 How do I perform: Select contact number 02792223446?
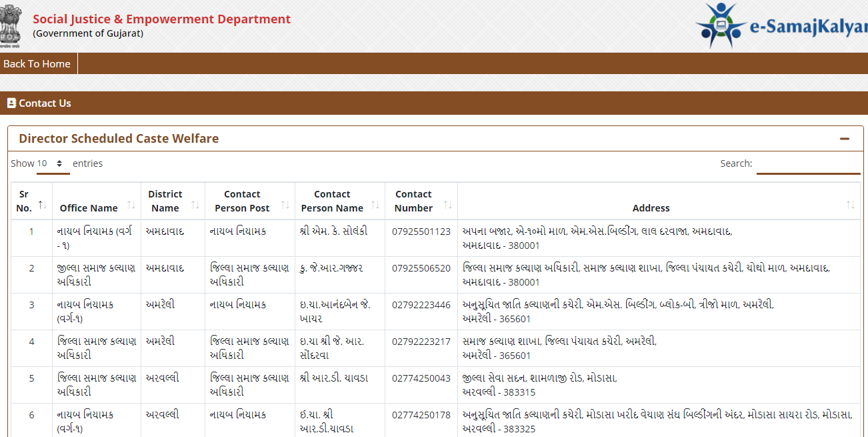421,305
